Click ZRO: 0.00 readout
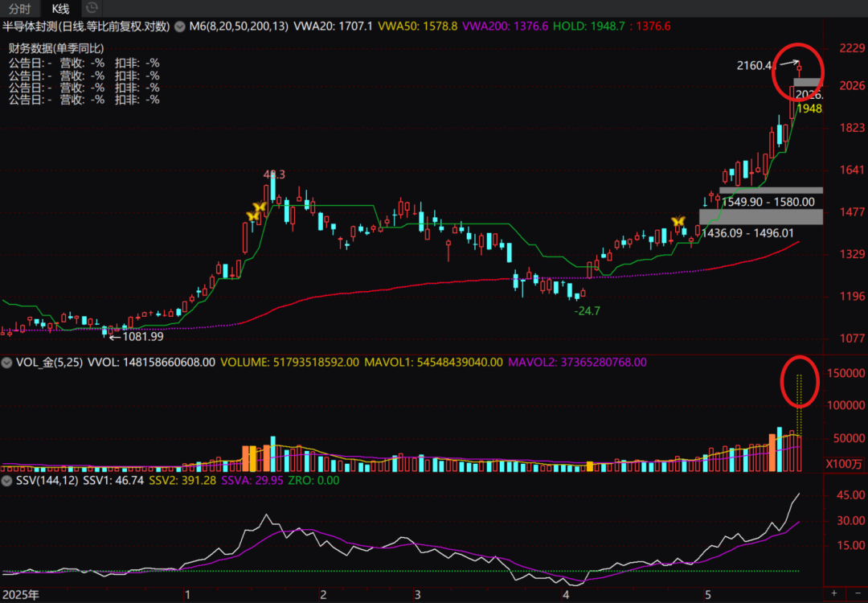Image resolution: width=868 pixels, height=603 pixels. [314, 480]
